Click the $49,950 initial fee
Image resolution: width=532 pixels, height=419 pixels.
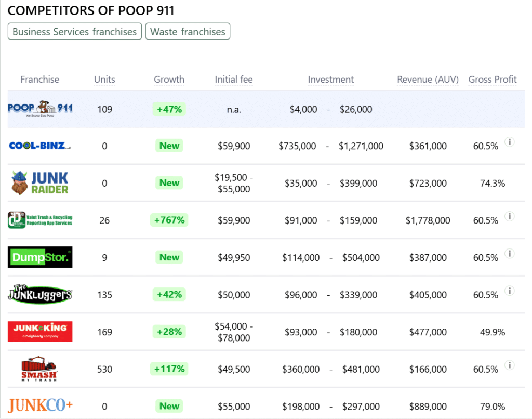tap(234, 258)
